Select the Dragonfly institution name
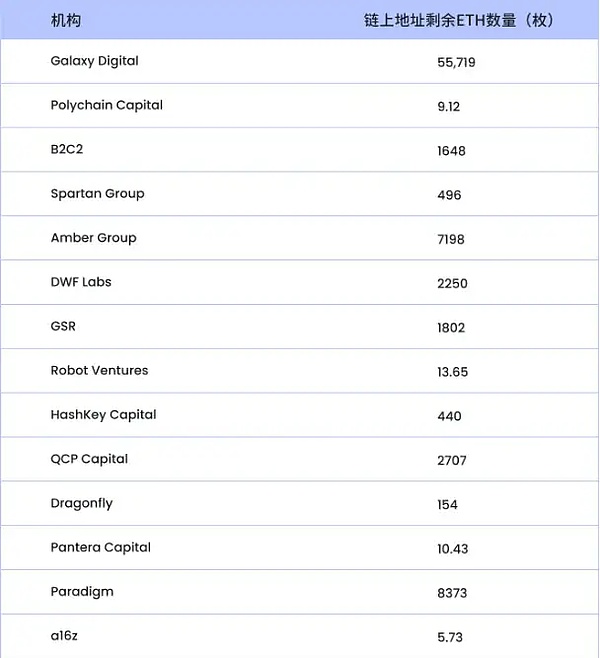 pyautogui.click(x=82, y=503)
